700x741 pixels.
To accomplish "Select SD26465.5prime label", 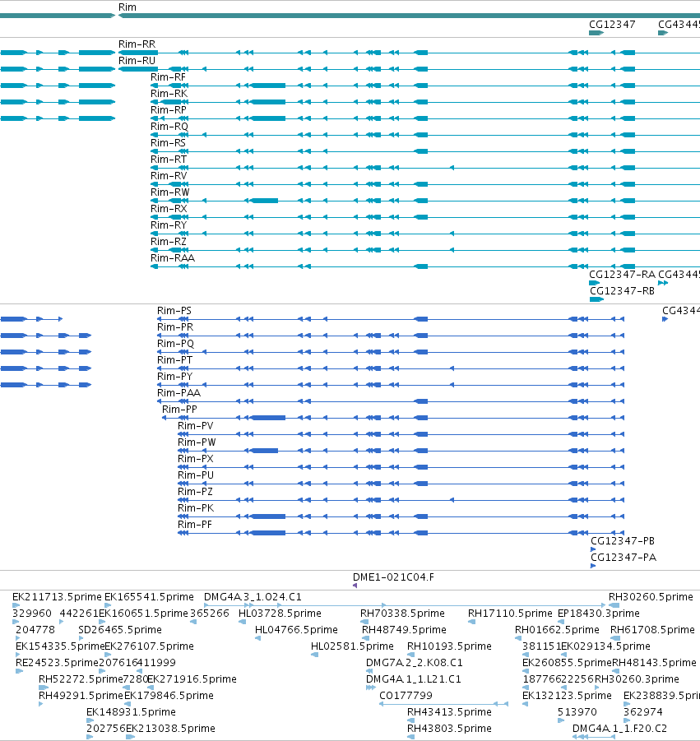I will coord(120,630).
